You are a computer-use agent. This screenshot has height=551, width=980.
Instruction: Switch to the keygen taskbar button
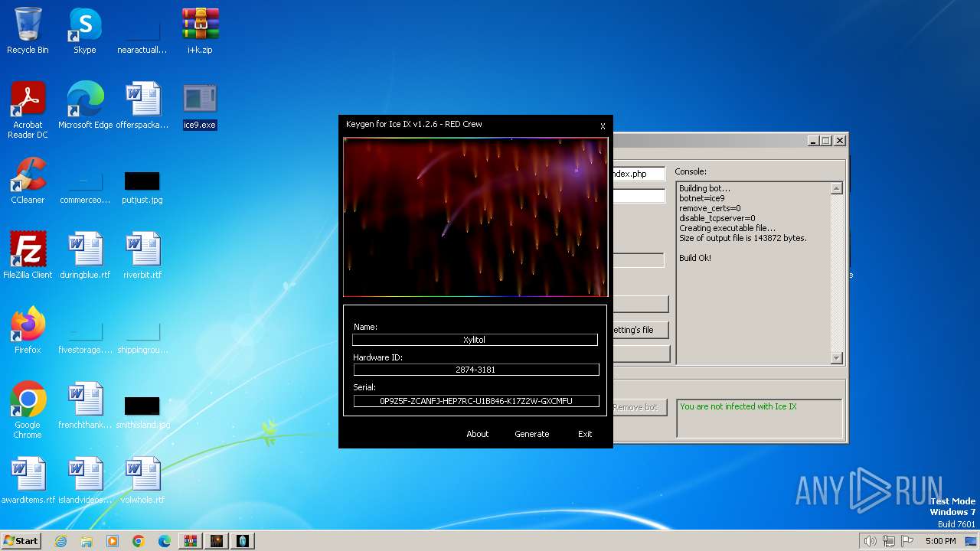[x=216, y=541]
